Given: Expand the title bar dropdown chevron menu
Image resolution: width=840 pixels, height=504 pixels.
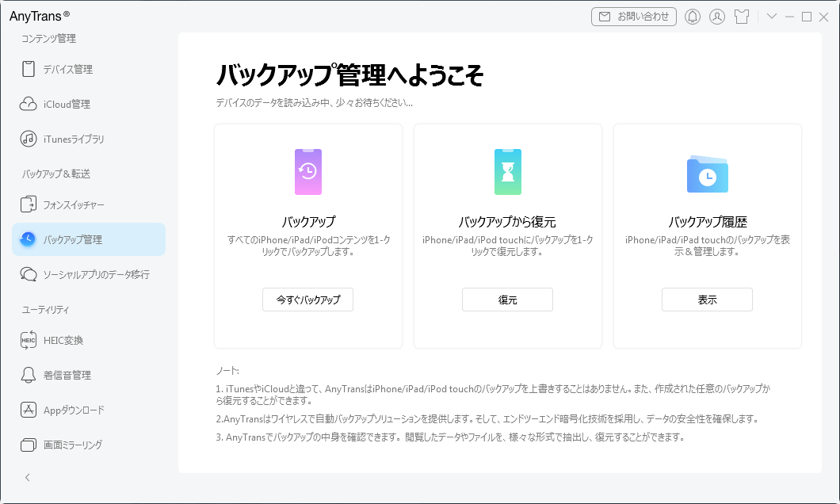Looking at the screenshot, I should [771, 16].
